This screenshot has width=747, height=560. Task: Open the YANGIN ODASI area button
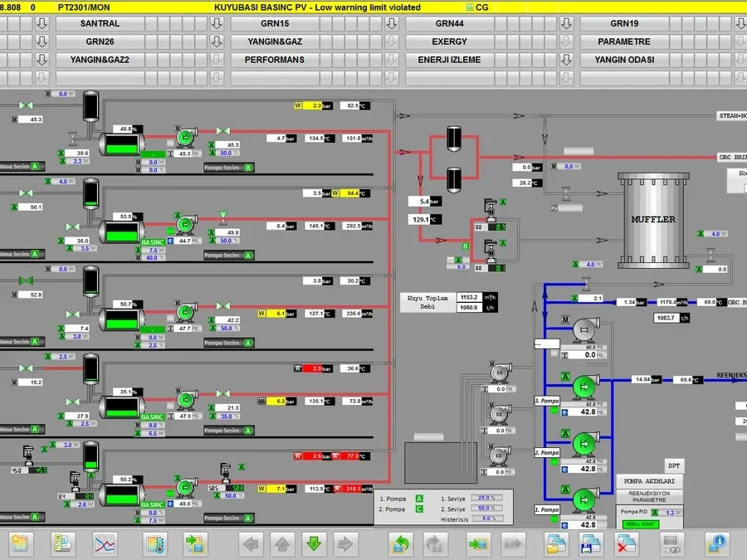coord(624,60)
